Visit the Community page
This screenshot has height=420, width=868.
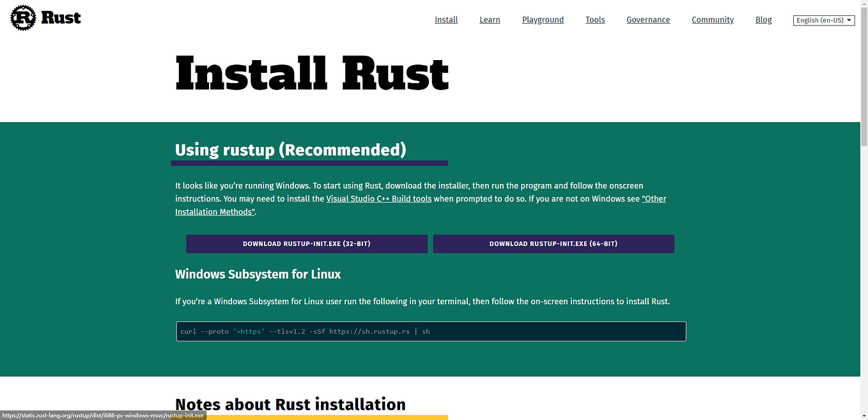coord(712,19)
